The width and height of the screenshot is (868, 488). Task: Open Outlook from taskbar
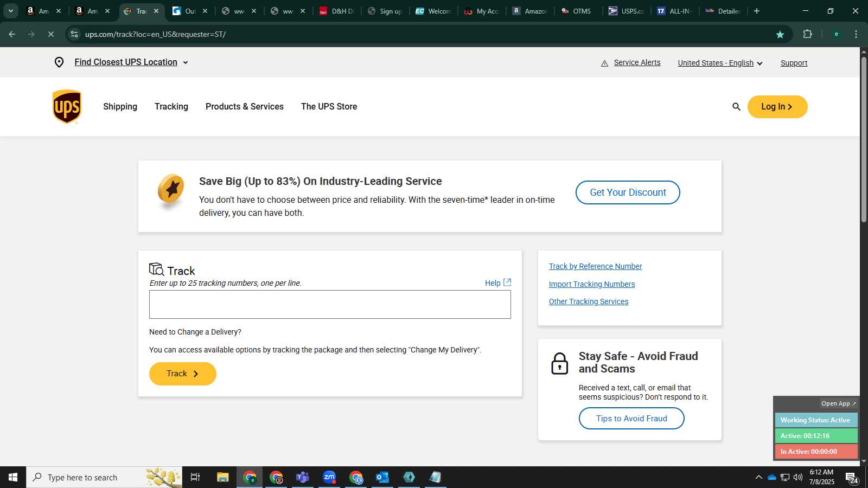click(x=382, y=477)
